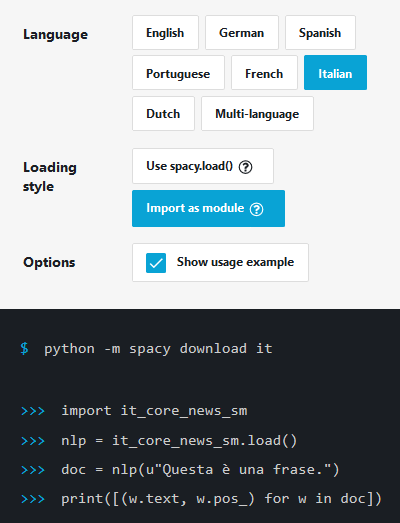This screenshot has width=400, height=523.
Task: Click the Loading style section heading
Action: coord(50,177)
